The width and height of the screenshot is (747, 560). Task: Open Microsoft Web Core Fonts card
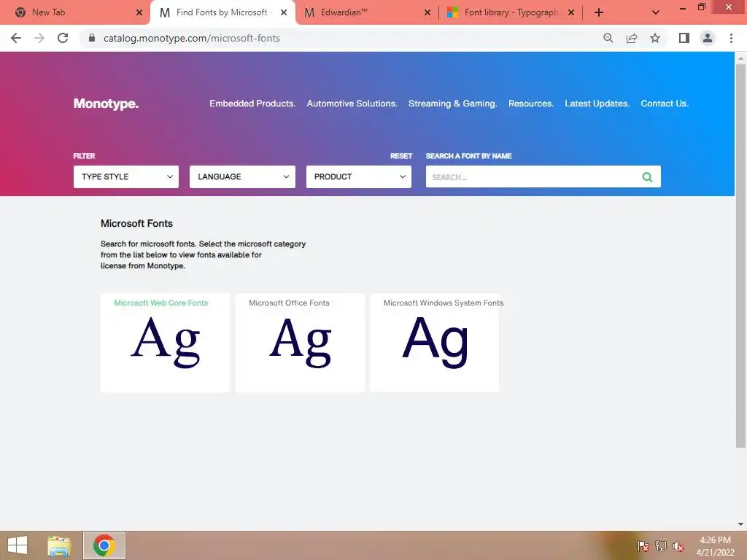166,343
